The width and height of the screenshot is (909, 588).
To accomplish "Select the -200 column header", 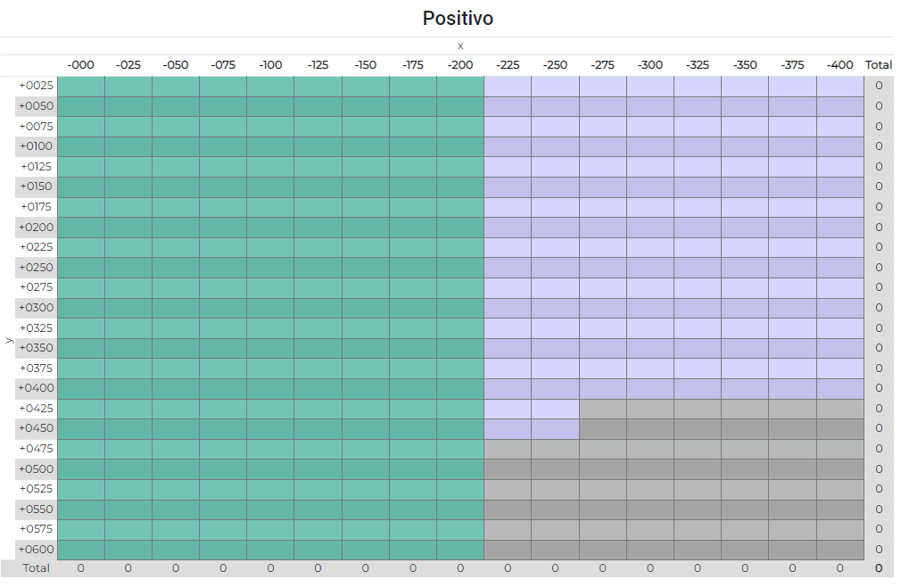I will pyautogui.click(x=460, y=65).
